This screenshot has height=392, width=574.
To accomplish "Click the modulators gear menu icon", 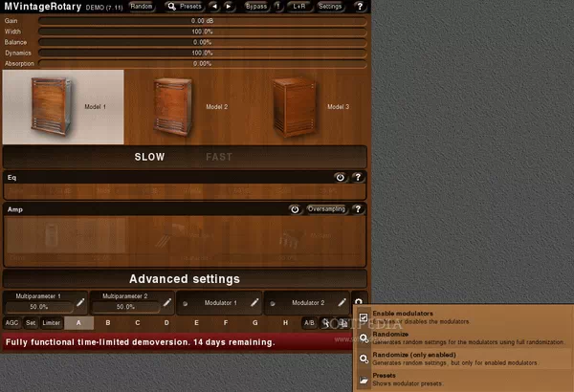I will (359, 301).
